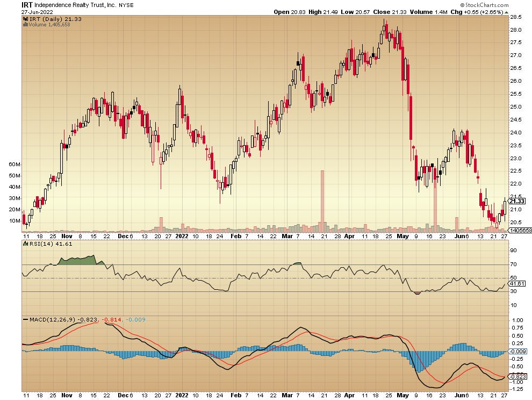Click the 1.00 label on the MACD axis
This screenshot has height=400, width=532.
(x=517, y=320)
